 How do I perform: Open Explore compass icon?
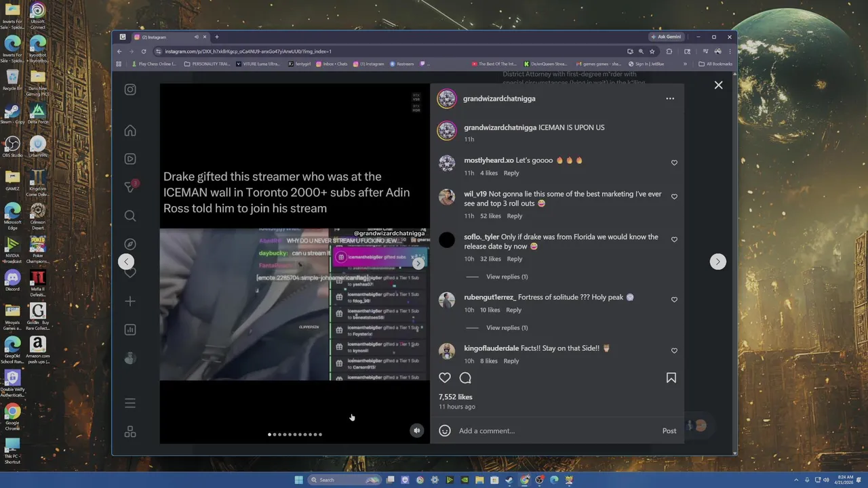pyautogui.click(x=130, y=244)
